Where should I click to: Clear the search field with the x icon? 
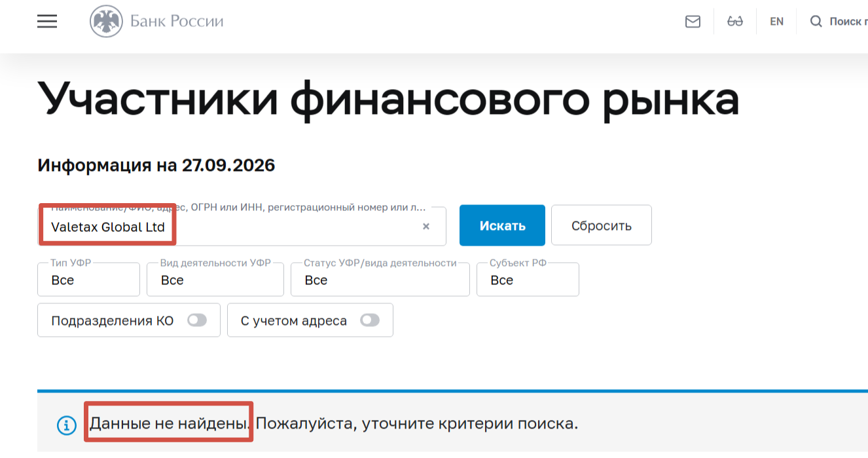(x=426, y=226)
